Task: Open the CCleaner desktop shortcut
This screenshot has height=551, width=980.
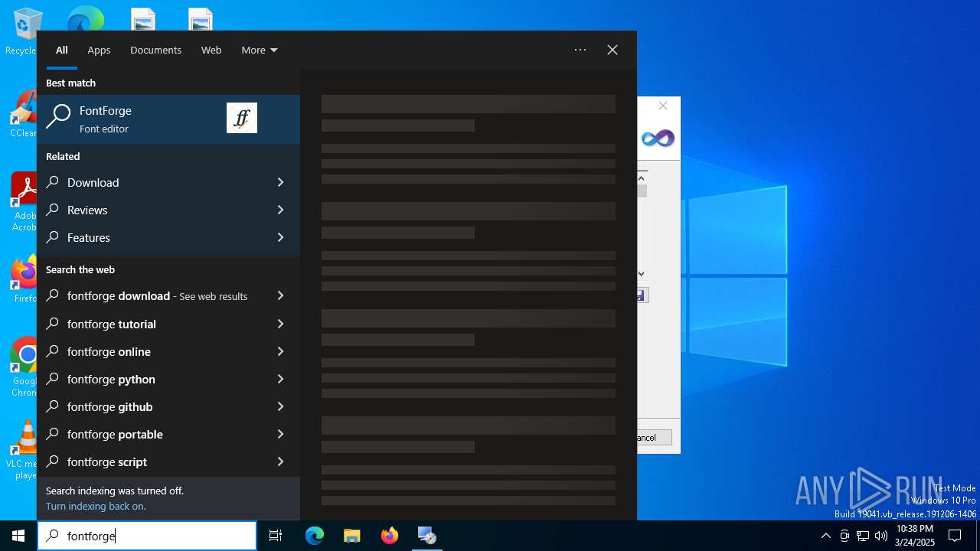Action: click(x=23, y=114)
